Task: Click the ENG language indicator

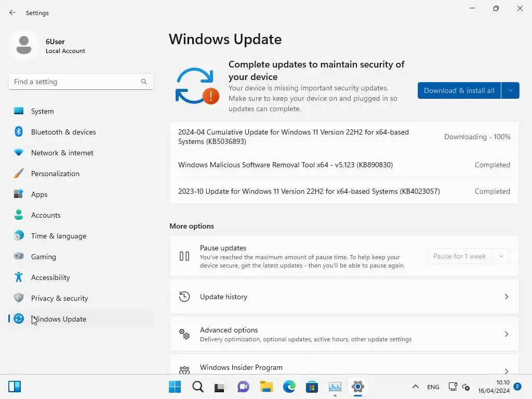Action: (x=433, y=387)
